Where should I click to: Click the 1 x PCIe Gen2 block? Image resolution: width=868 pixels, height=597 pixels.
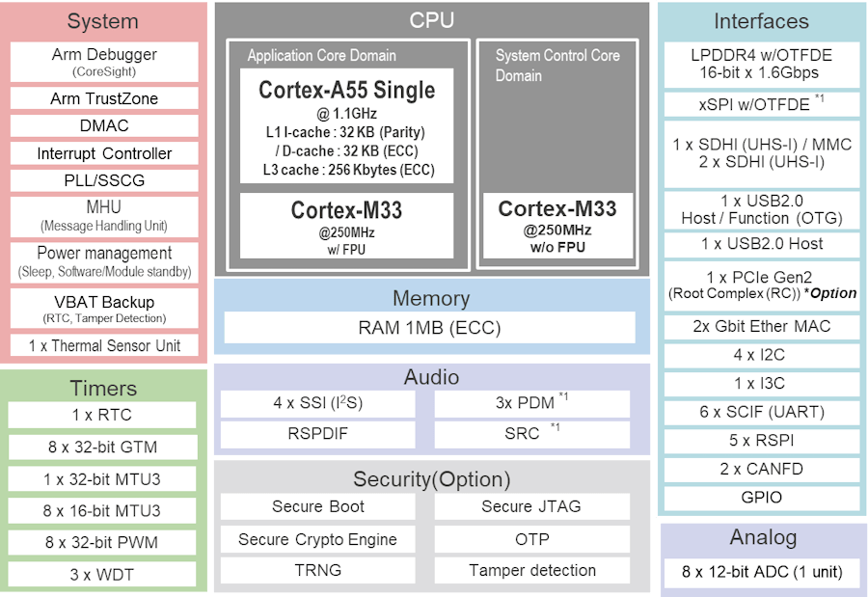coord(762,285)
